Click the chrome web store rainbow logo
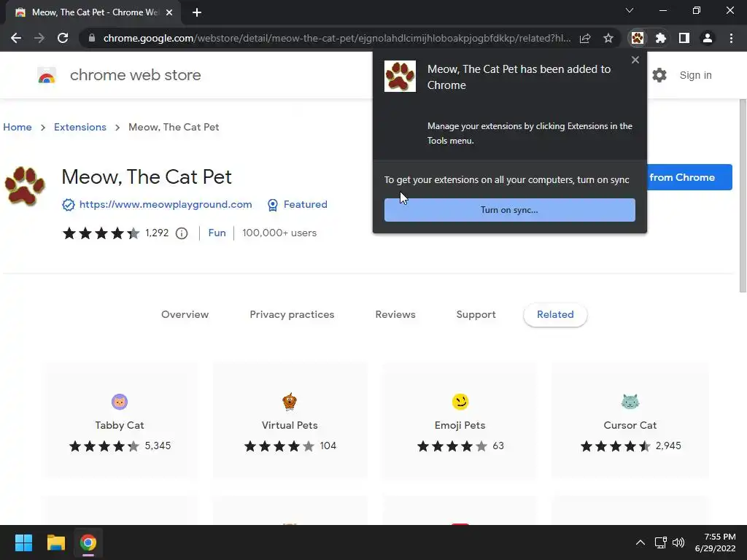The width and height of the screenshot is (747, 560). (x=47, y=75)
